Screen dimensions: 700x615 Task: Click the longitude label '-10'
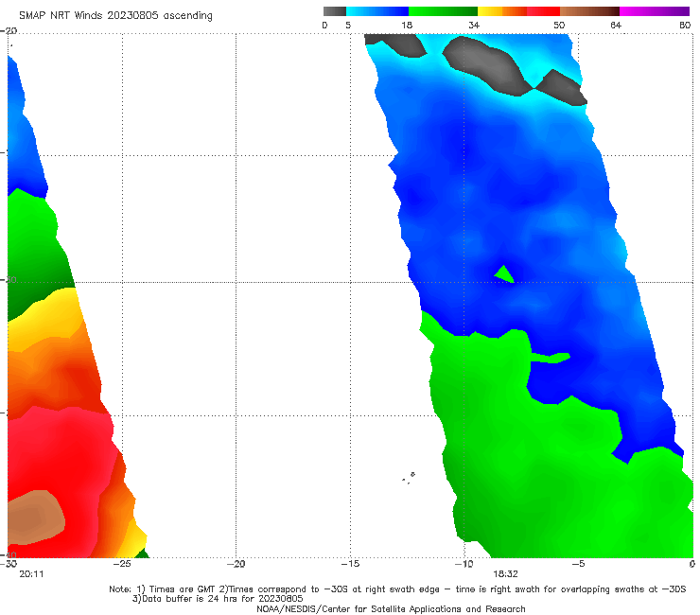click(x=464, y=564)
